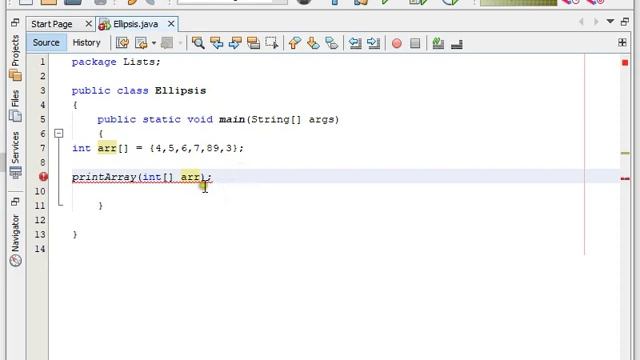Click line number 1 in gutter
The height and width of the screenshot is (360, 640).
coord(42,62)
